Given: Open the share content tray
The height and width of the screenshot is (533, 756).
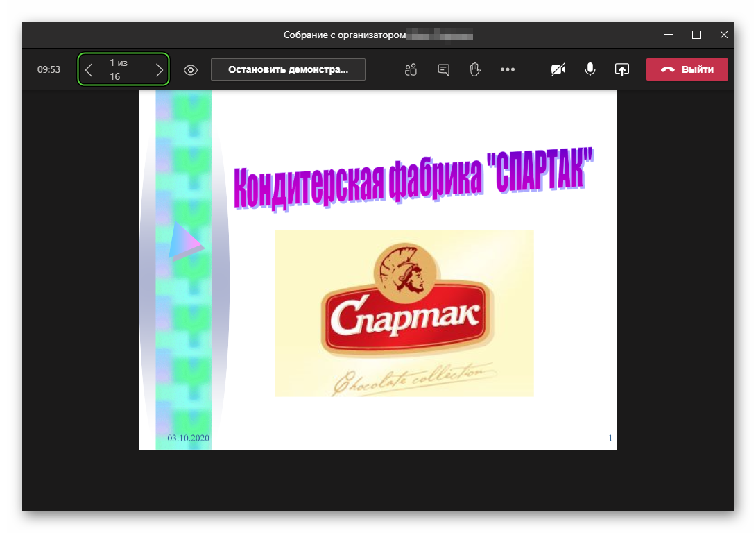Looking at the screenshot, I should (622, 70).
